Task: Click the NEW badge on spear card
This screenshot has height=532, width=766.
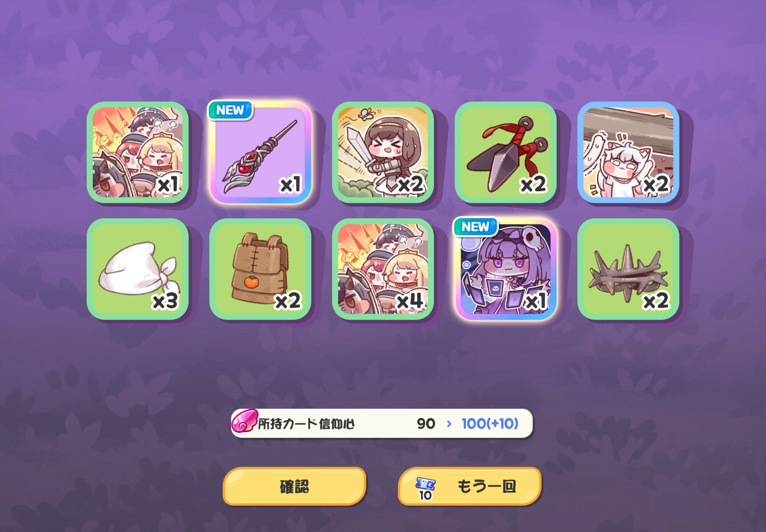Action: [x=230, y=110]
